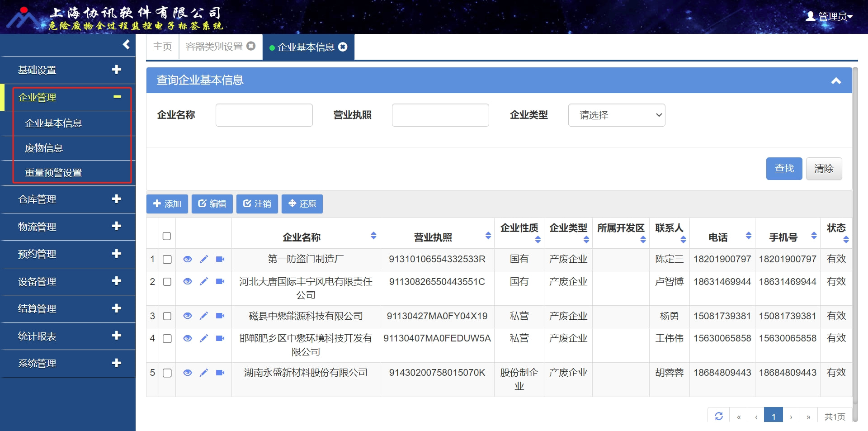Open the camera icon for 第一防盗门制造厂
Screen dimensions: 868x431
tap(220, 259)
